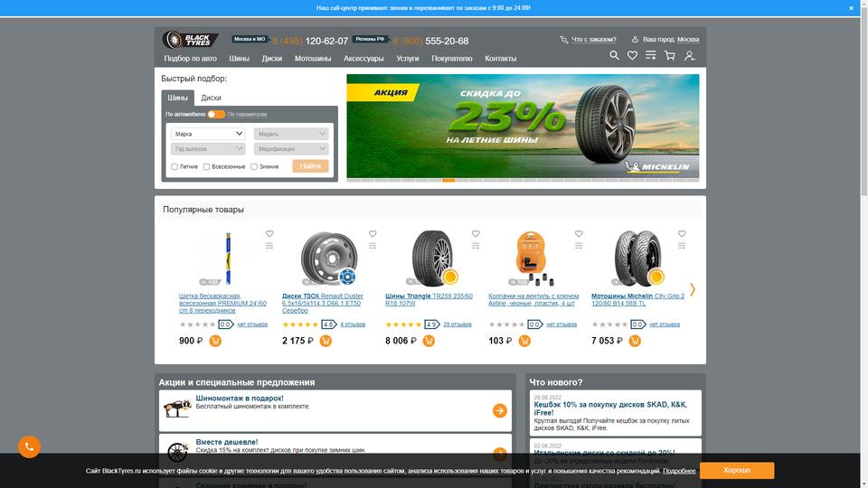Open the user account icon in header

[690, 55]
